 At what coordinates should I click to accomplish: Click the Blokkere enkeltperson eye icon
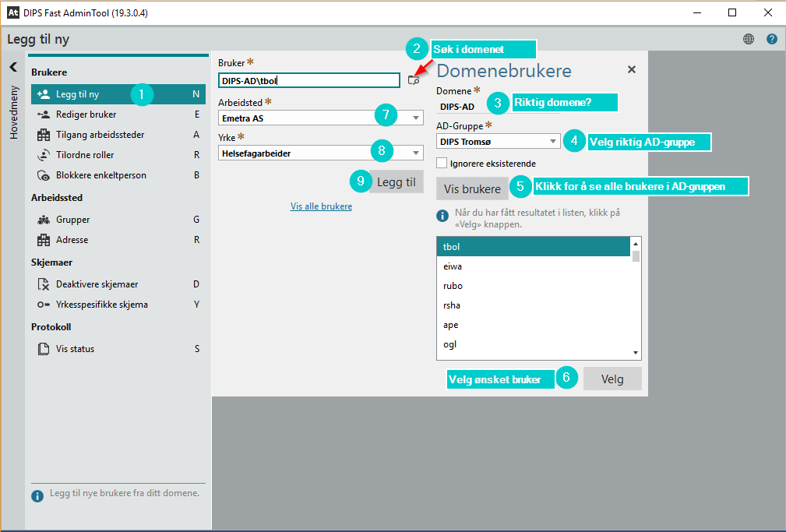tap(44, 175)
